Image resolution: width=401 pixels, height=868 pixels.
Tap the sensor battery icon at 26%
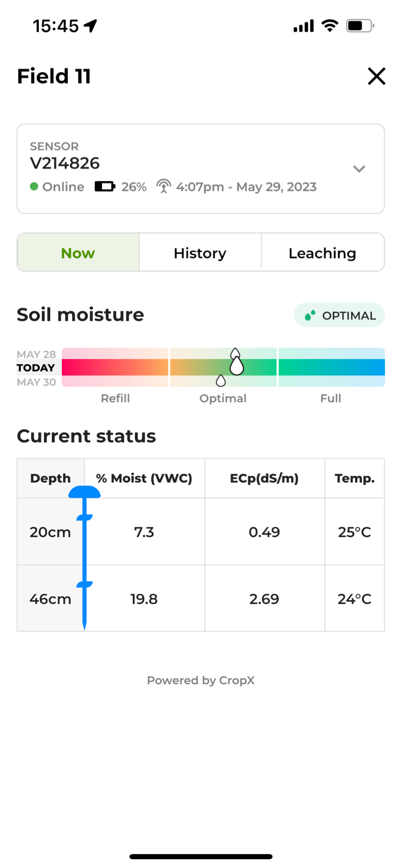coord(105,187)
